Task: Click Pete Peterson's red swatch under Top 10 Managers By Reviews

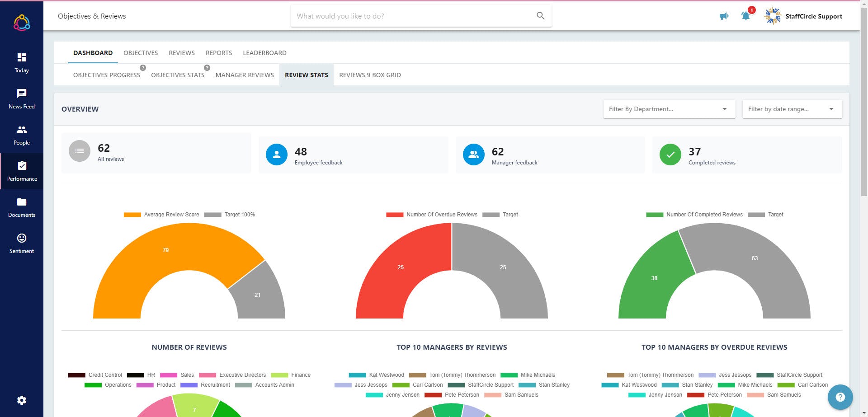Action: (x=433, y=395)
